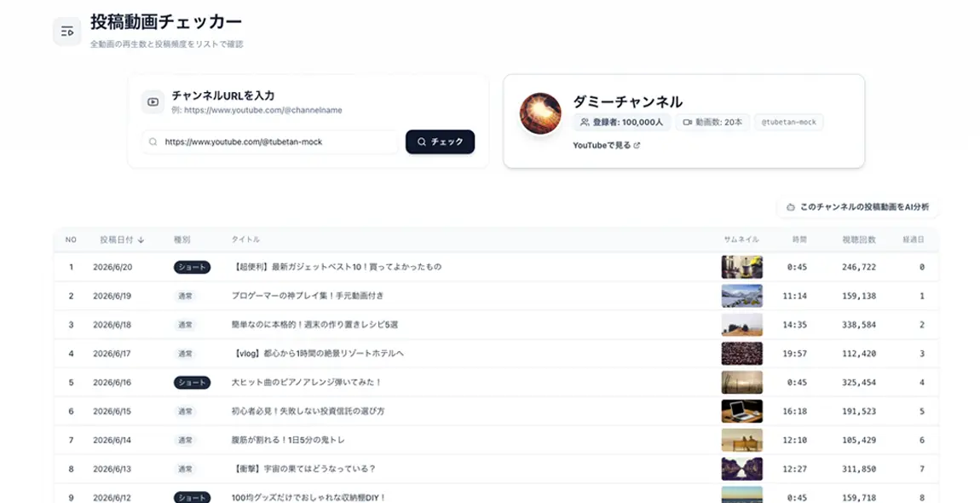Click the external-link icon after YouTubeで見る
The height and width of the screenshot is (503, 980).
[x=637, y=145]
